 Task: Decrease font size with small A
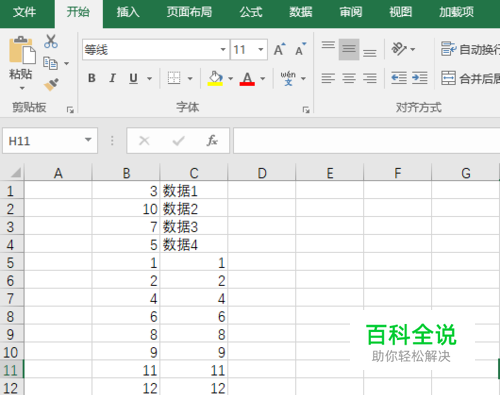coord(300,49)
